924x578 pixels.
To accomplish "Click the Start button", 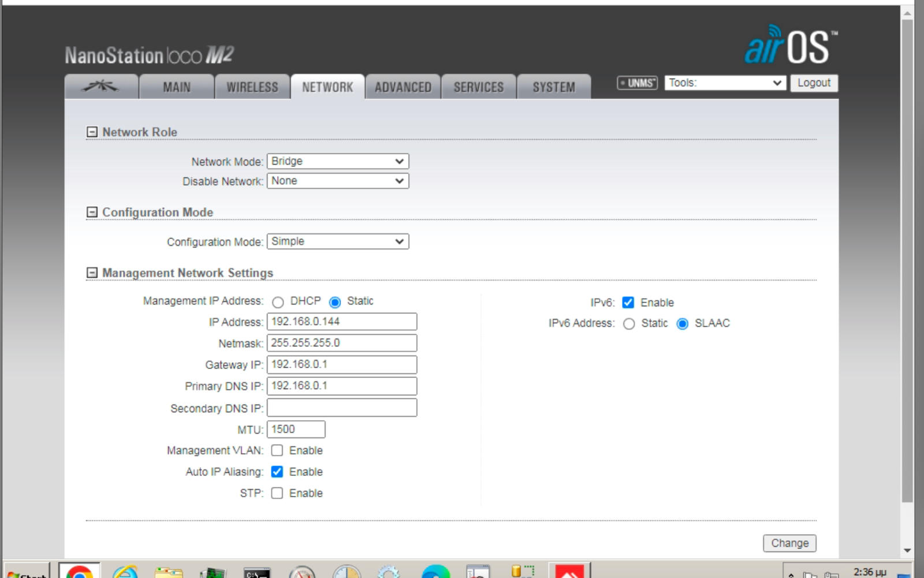I will point(27,572).
